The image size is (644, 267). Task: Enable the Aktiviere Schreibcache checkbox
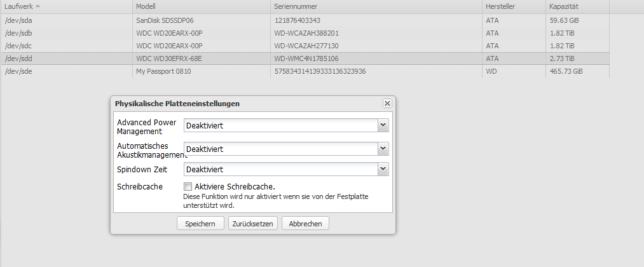[x=188, y=186]
